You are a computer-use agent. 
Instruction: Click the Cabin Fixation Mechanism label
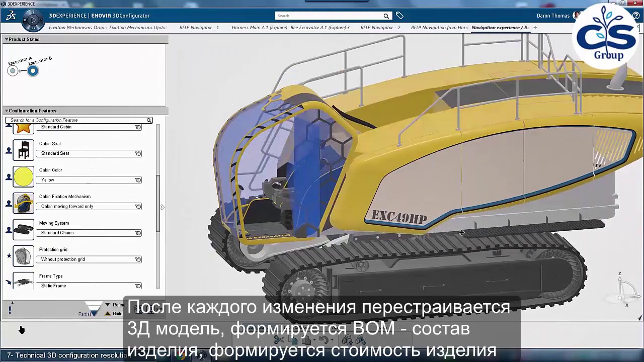click(x=65, y=197)
